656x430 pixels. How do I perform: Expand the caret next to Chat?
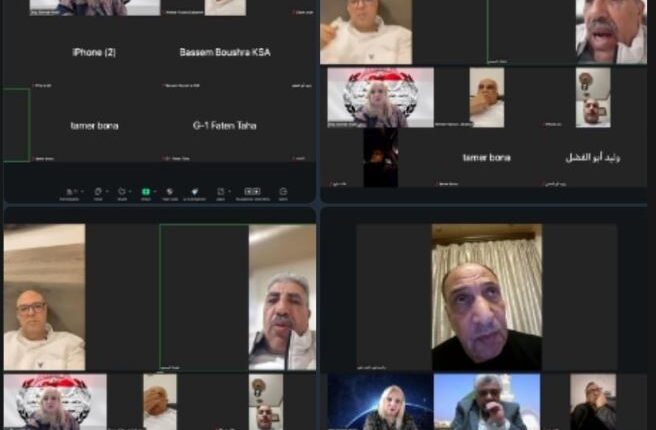105,190
